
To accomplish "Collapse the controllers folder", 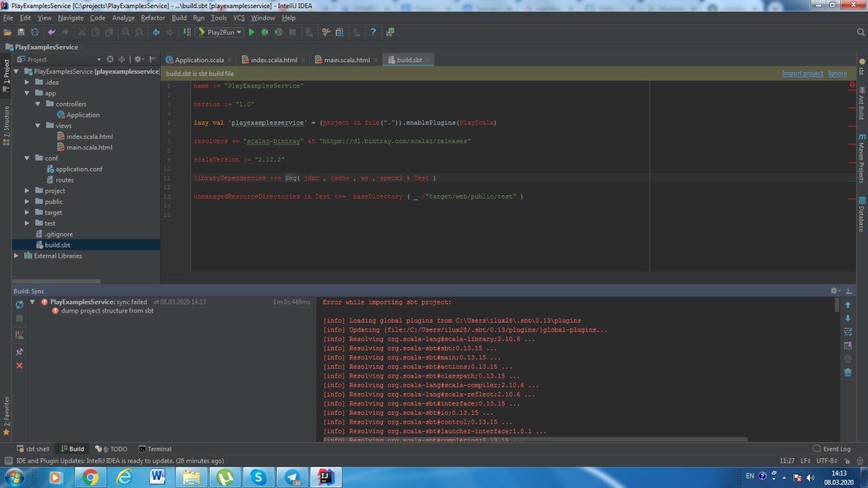I will click(x=39, y=104).
